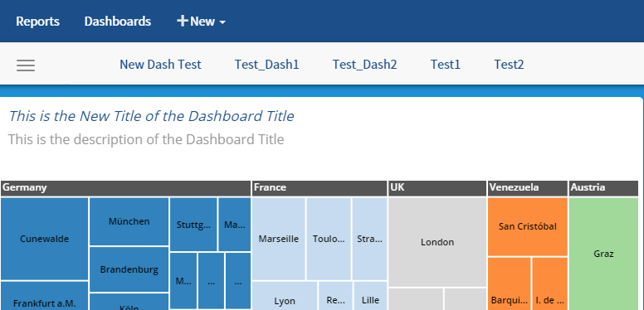
Task: Open the Test1 dashboard tab
Action: pyautogui.click(x=445, y=65)
